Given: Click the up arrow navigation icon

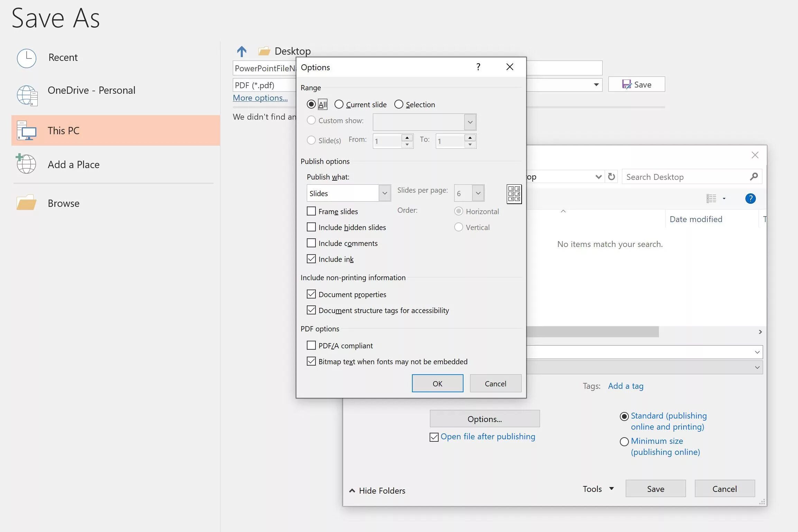Looking at the screenshot, I should coord(241,52).
